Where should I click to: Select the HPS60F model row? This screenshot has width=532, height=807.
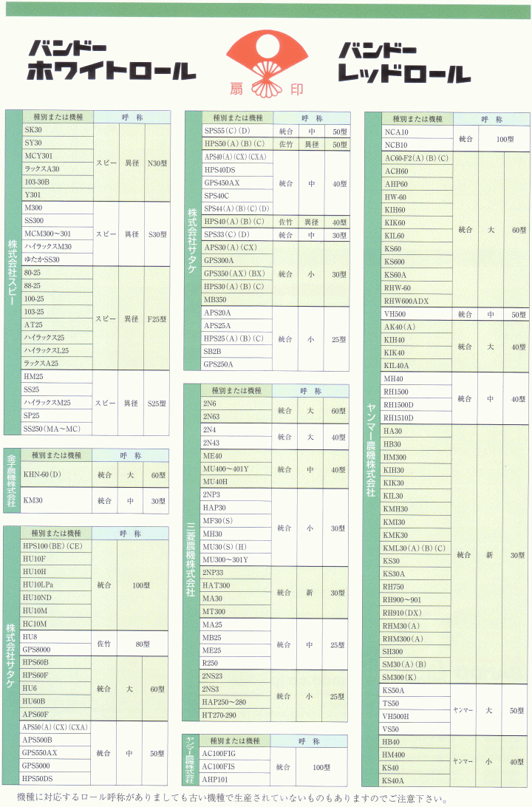coord(55,675)
